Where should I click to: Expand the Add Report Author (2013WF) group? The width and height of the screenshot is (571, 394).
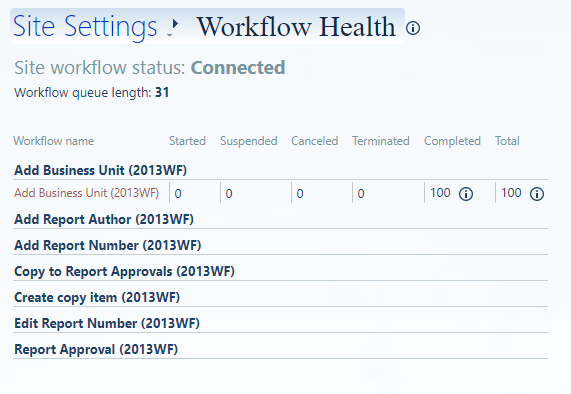pos(104,220)
